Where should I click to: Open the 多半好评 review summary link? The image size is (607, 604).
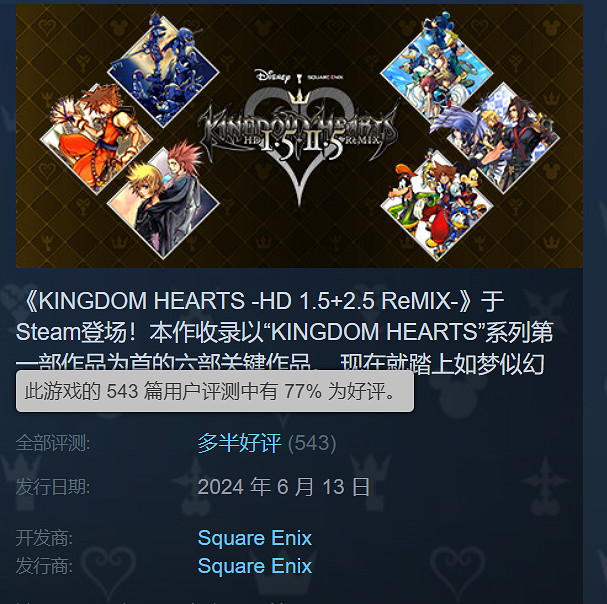pos(239,443)
